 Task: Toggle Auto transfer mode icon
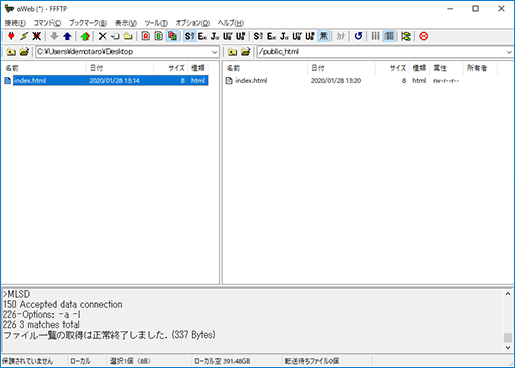tap(172, 36)
